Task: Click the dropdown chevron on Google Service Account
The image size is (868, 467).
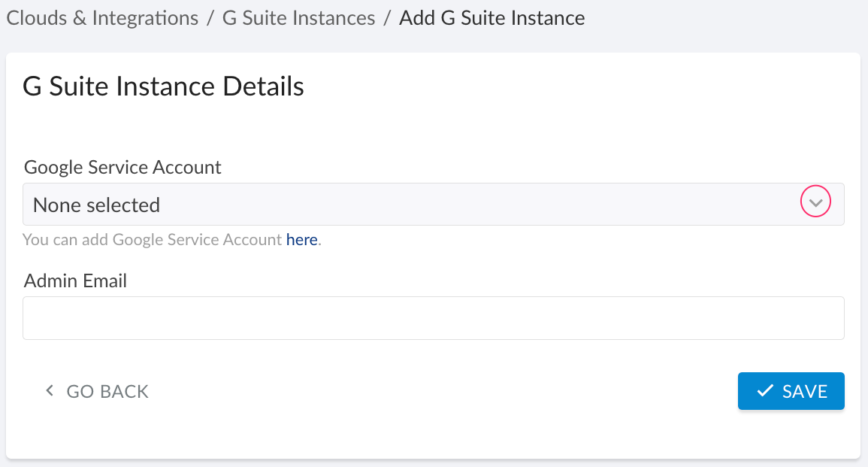Action: click(x=815, y=202)
